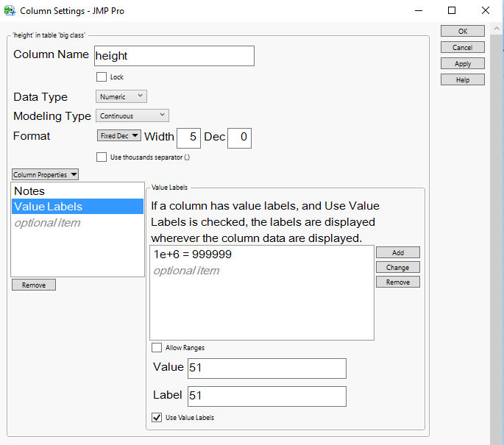
Task: Toggle the Lock checkbox
Action: pyautogui.click(x=102, y=76)
